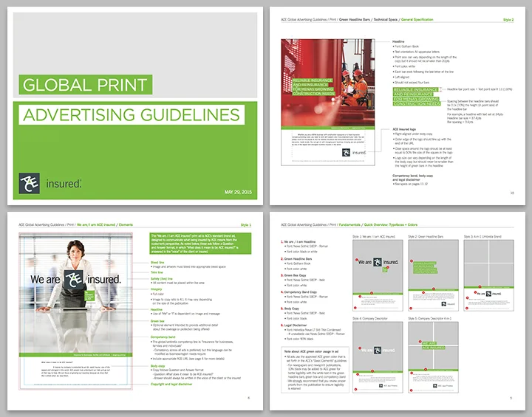Viewport: 532px width, 417px height.
Task: Click "Quick Overview: Typefaces + Colors" in the breadcrumb
Action: coord(391,225)
